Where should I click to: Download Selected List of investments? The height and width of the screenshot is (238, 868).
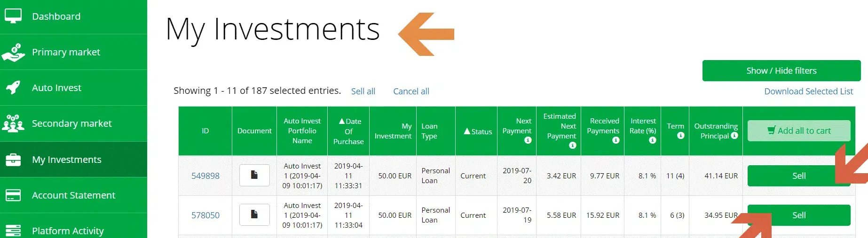pyautogui.click(x=808, y=92)
